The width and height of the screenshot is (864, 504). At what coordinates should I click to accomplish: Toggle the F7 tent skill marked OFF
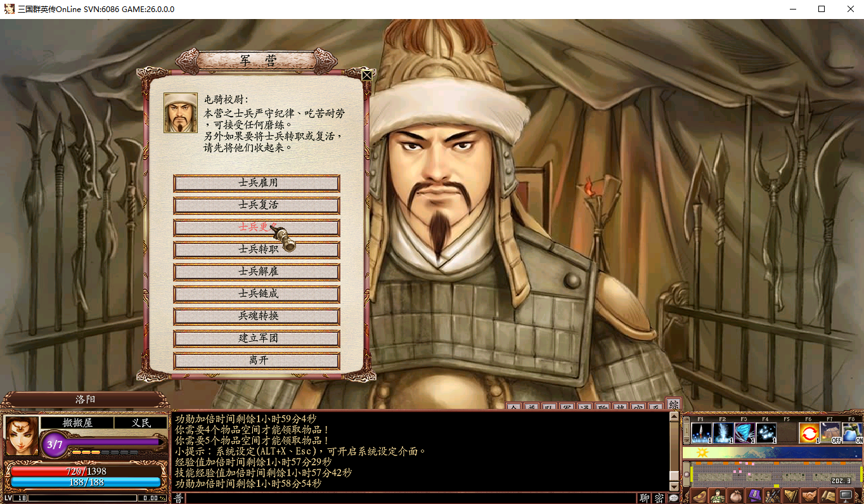coord(830,433)
